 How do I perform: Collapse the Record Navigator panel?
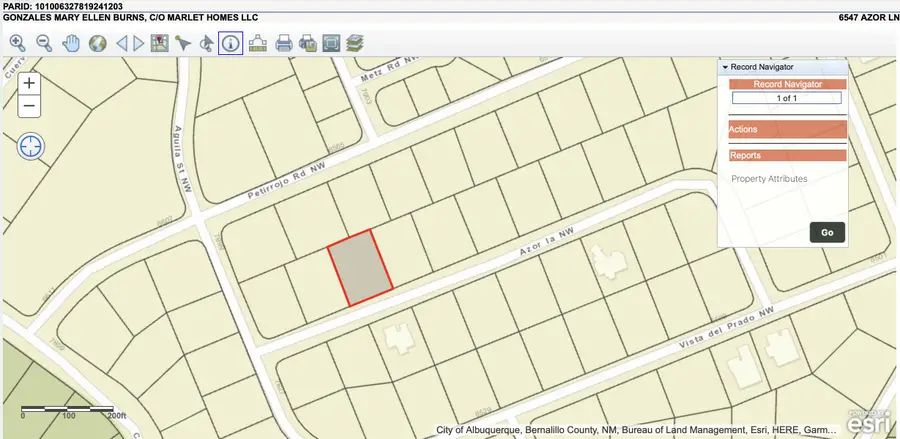724,67
